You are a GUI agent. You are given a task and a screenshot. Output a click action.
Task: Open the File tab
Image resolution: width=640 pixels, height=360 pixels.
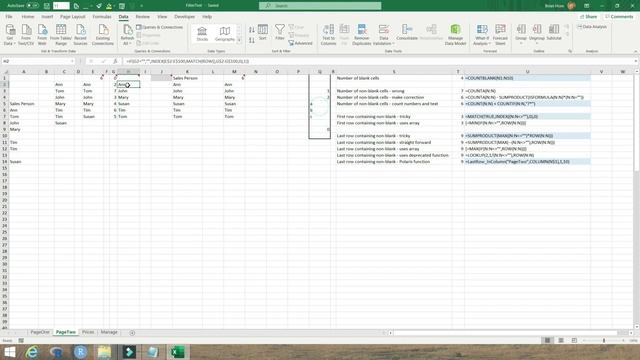click(9, 17)
